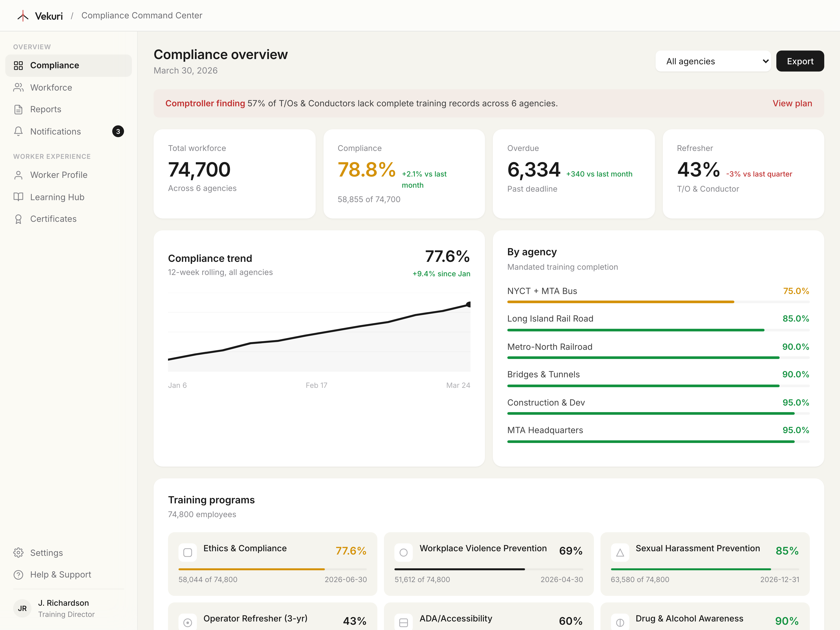Image resolution: width=840 pixels, height=630 pixels.
Task: Click the Certificates ribbon icon
Action: pyautogui.click(x=18, y=219)
